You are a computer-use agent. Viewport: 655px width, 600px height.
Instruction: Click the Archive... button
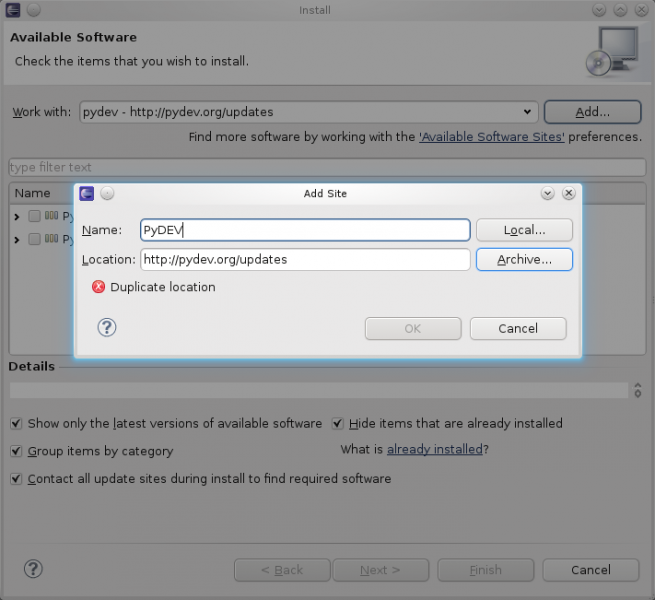[x=524, y=259]
